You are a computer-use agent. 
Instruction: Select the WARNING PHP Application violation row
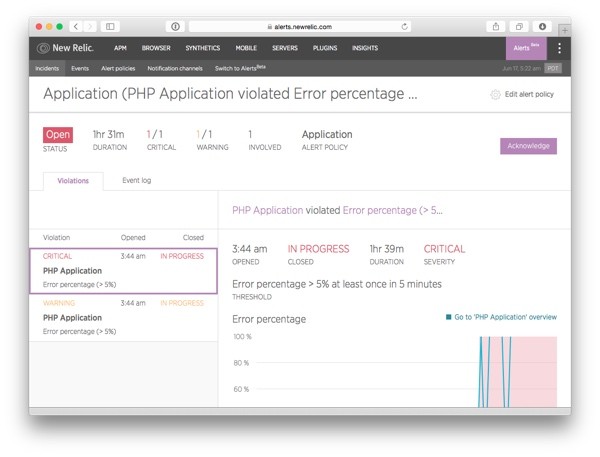click(123, 317)
